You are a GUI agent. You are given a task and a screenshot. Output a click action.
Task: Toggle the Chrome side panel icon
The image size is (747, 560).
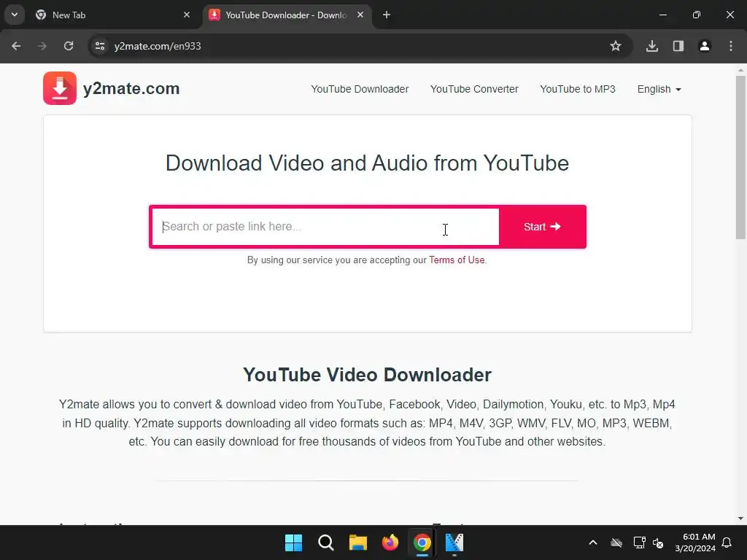coord(678,46)
